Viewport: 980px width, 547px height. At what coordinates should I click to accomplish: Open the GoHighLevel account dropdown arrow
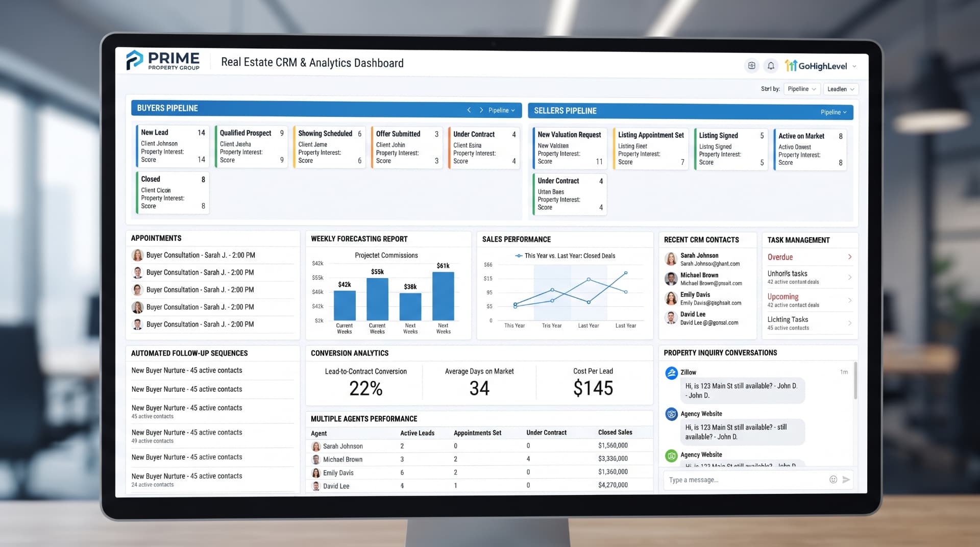click(x=854, y=66)
